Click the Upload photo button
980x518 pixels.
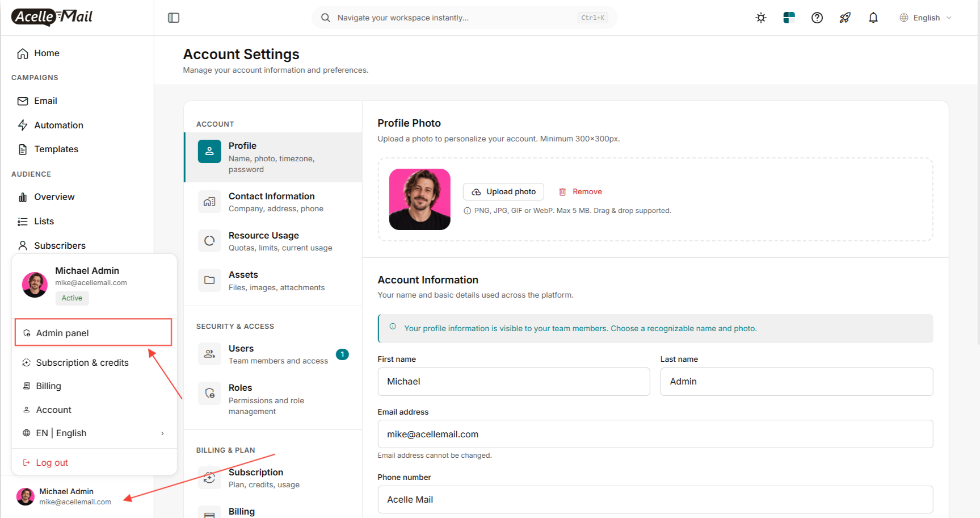click(503, 192)
